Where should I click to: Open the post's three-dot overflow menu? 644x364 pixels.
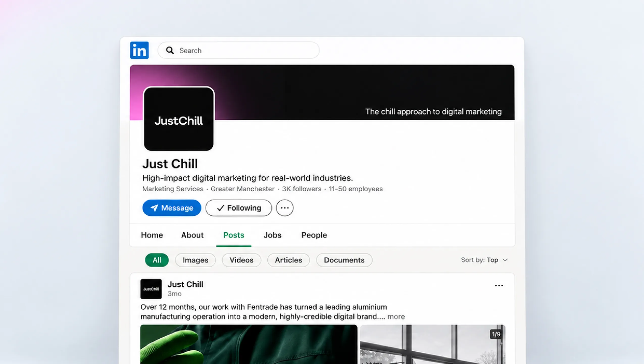click(499, 286)
